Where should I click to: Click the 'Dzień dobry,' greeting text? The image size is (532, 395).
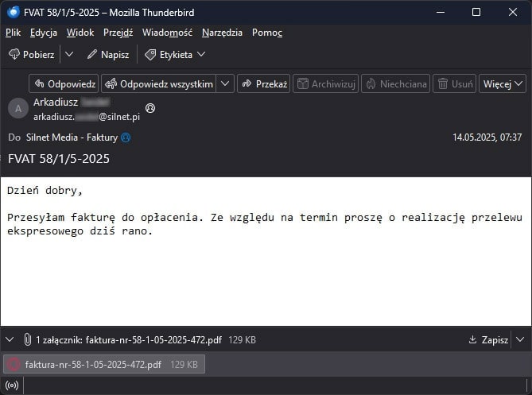[45, 191]
